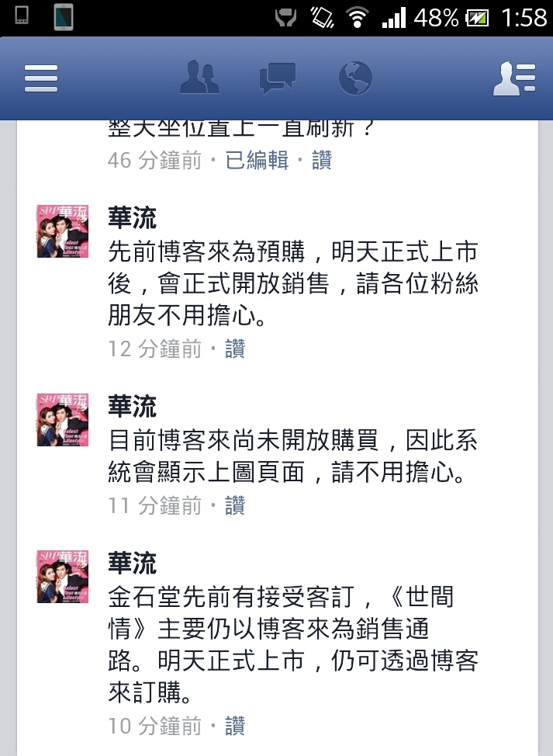Like the comment posted 10 分鐘前

tap(235, 726)
